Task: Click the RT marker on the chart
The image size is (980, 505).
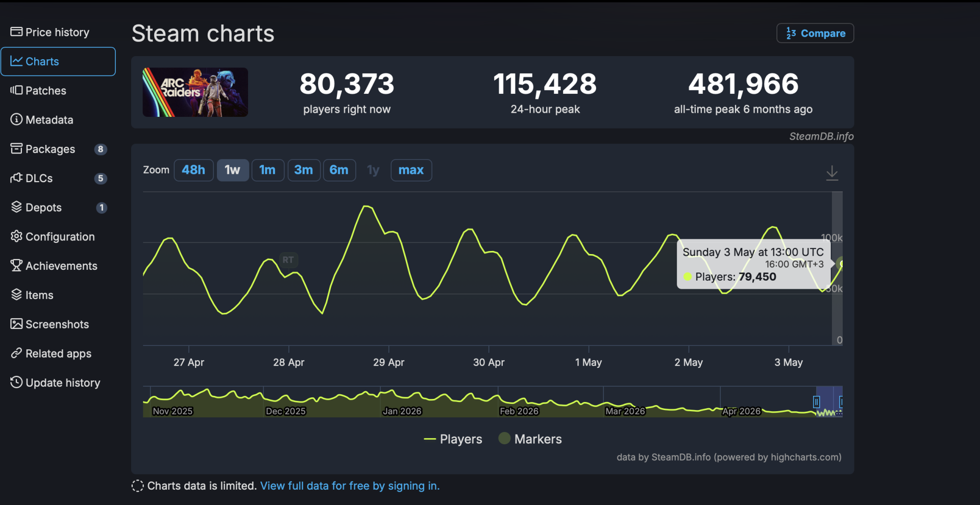Action: point(288,260)
